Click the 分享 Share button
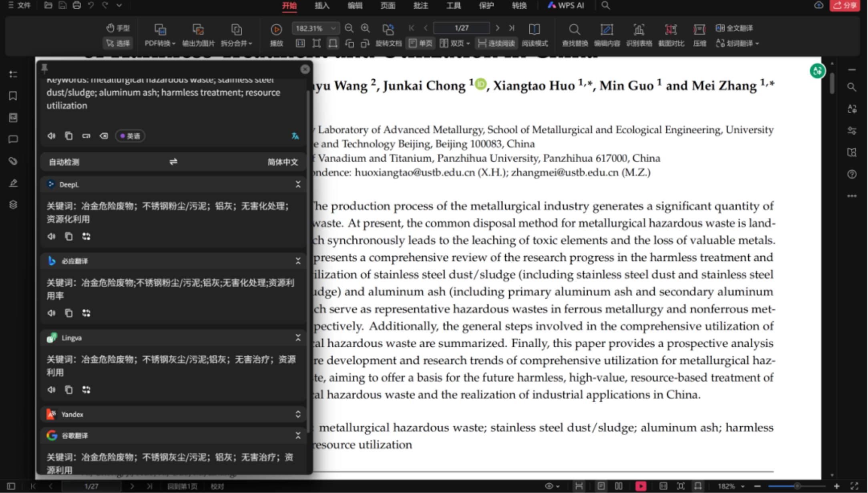Image resolution: width=868 pixels, height=493 pixels. (845, 6)
